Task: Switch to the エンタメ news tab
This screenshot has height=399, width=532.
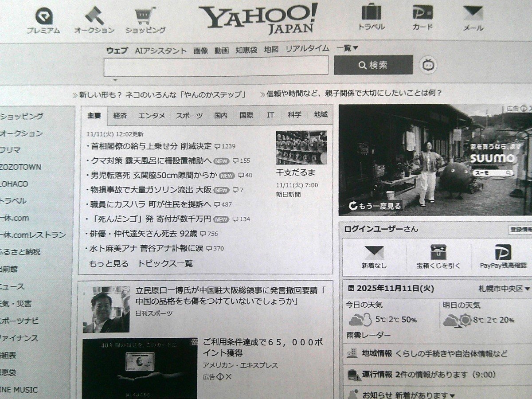Action: point(151,115)
